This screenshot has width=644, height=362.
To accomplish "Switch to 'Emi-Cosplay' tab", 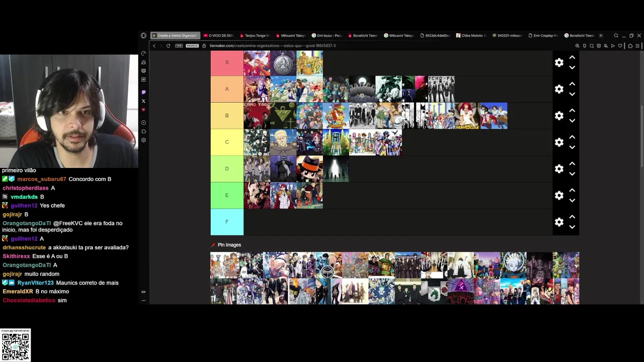I will coord(544,36).
